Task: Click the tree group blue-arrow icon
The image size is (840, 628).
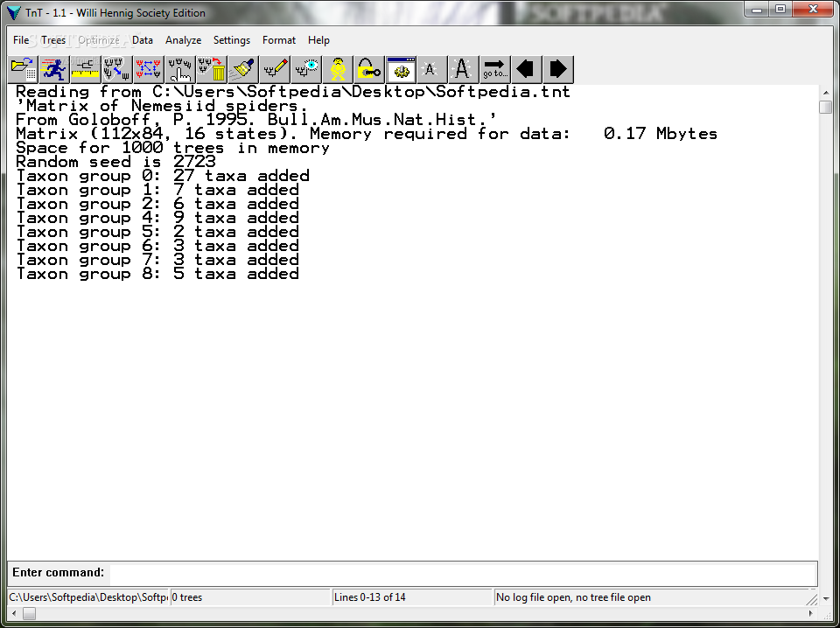Action: 116,70
